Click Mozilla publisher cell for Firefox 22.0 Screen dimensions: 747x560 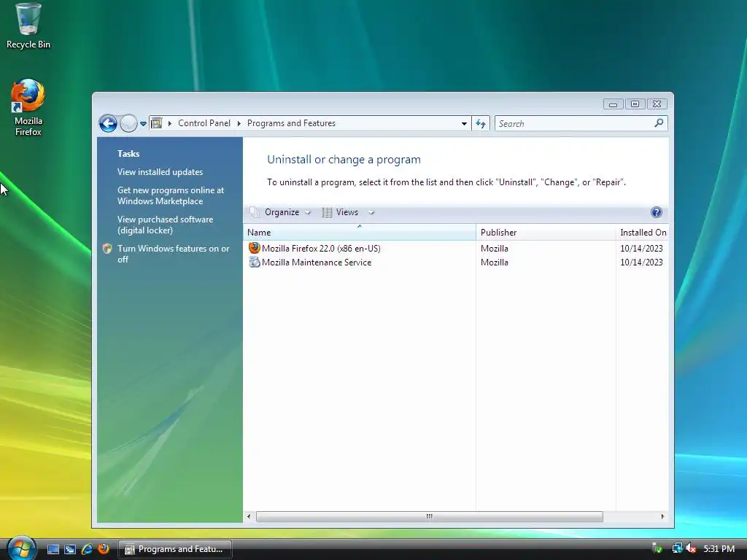coord(494,249)
